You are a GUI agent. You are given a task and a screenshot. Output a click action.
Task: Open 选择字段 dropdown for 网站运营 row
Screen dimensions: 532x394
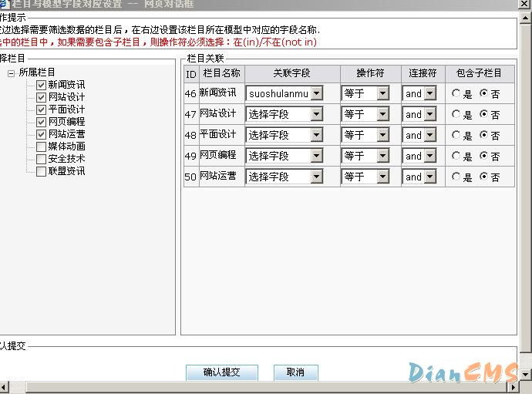316,177
